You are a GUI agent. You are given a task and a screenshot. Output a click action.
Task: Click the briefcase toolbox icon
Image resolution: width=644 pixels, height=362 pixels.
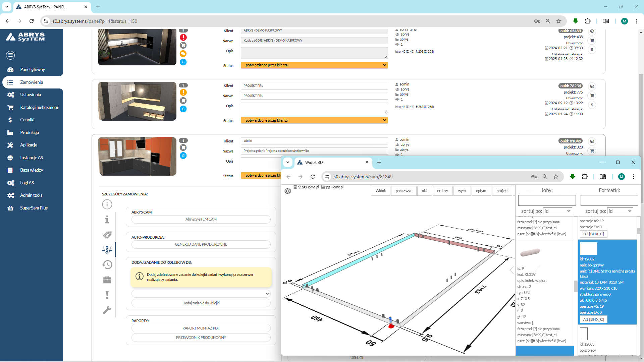(107, 280)
